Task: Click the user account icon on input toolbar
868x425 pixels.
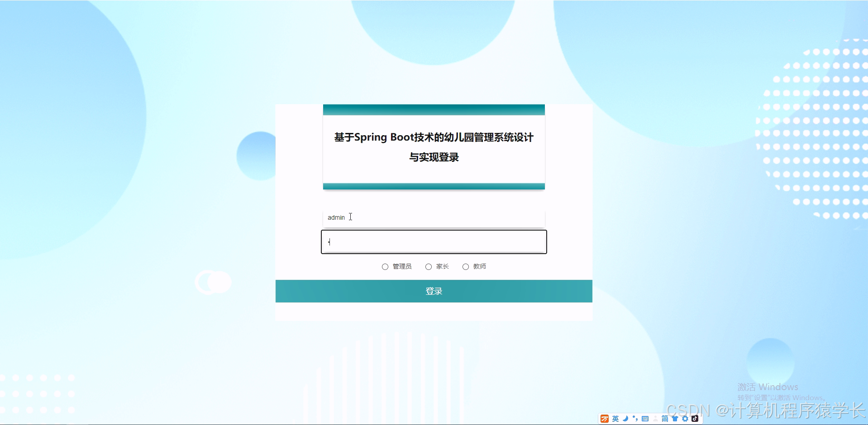Action: tap(655, 419)
